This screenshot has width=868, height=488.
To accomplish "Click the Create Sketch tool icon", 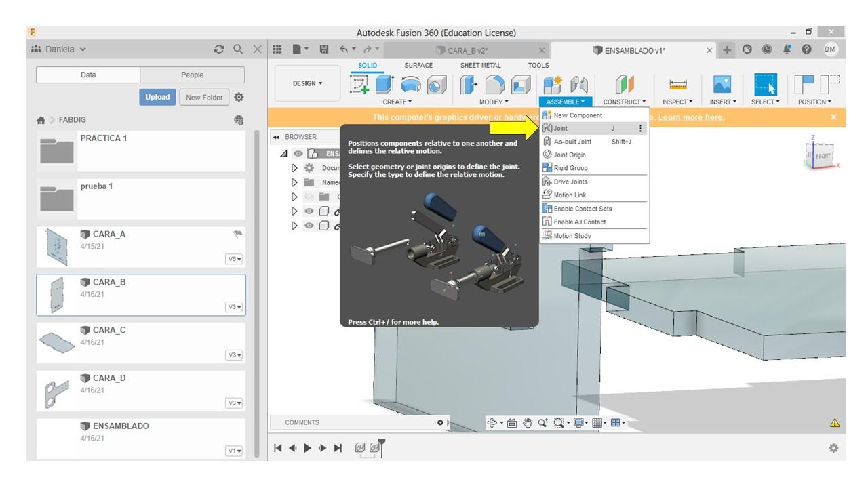I will [x=360, y=84].
